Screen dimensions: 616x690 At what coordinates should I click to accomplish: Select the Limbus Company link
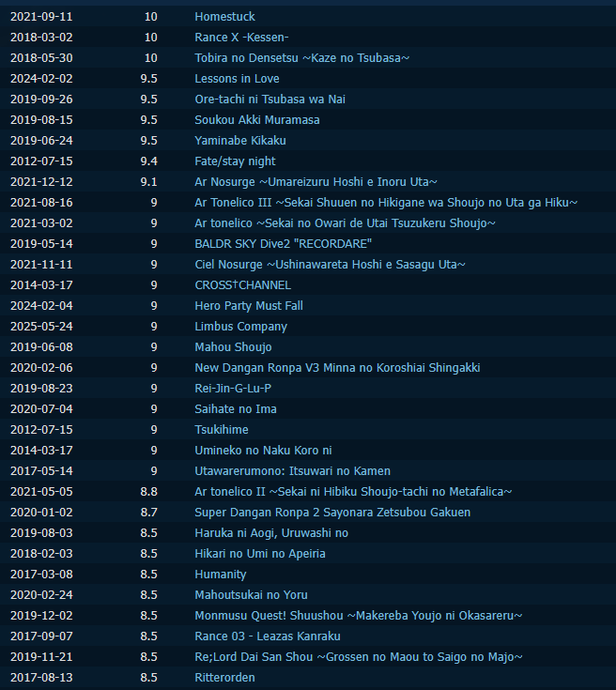(240, 327)
